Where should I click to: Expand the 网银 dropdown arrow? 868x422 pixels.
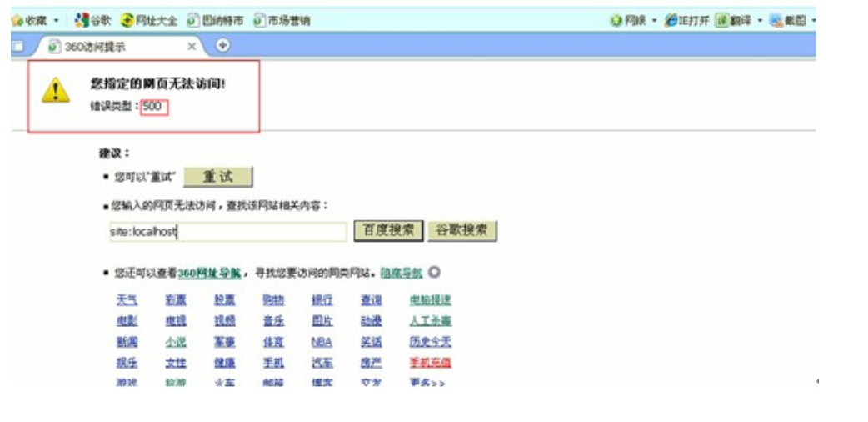click(654, 20)
